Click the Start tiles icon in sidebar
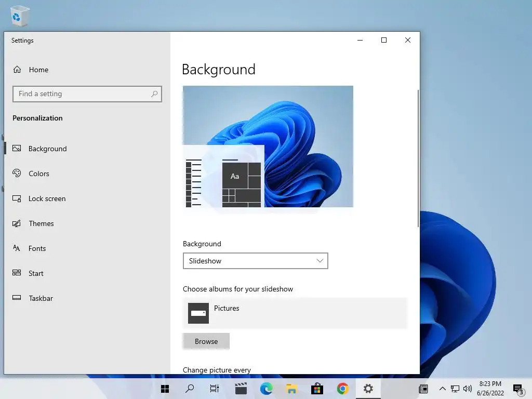 click(x=17, y=273)
